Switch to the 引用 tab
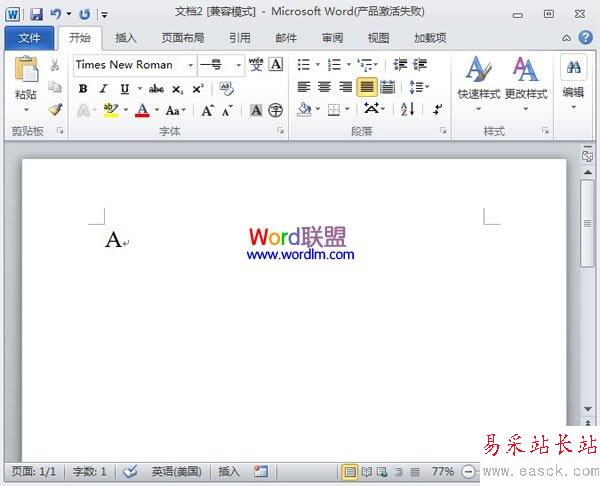This screenshot has width=600, height=486. tap(240, 38)
